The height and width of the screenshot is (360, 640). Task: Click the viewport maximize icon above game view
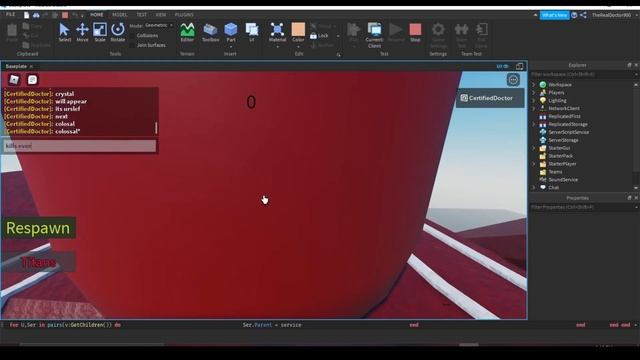520,66
